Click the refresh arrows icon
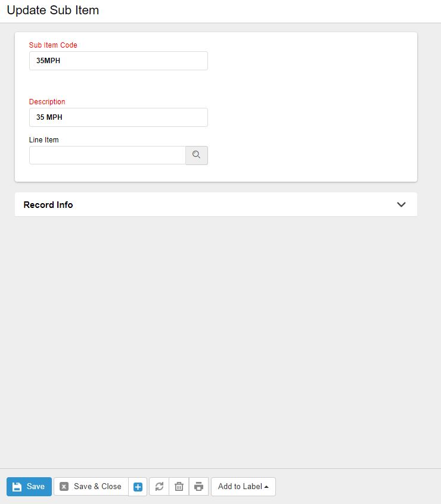 click(159, 487)
